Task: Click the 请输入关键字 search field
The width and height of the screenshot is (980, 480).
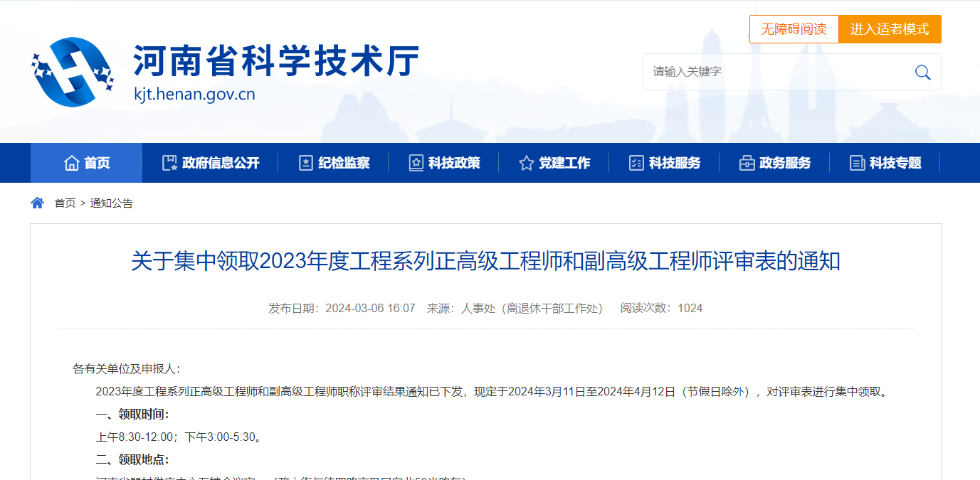Action: [x=776, y=72]
